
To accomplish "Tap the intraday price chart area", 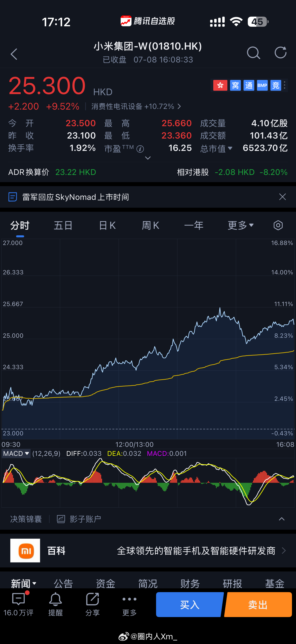I will (x=148, y=339).
